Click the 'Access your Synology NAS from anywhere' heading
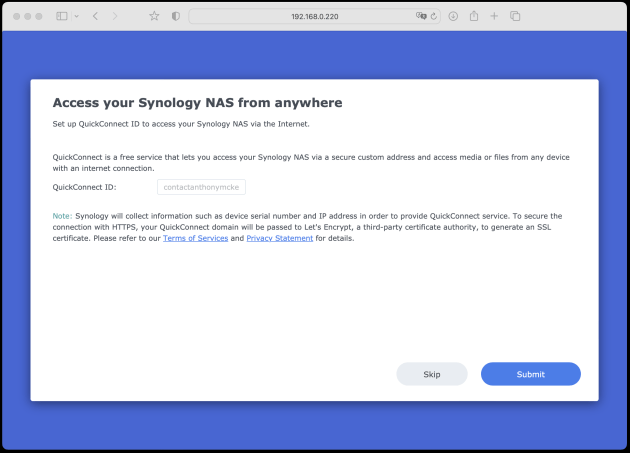This screenshot has width=630, height=453. (x=197, y=103)
